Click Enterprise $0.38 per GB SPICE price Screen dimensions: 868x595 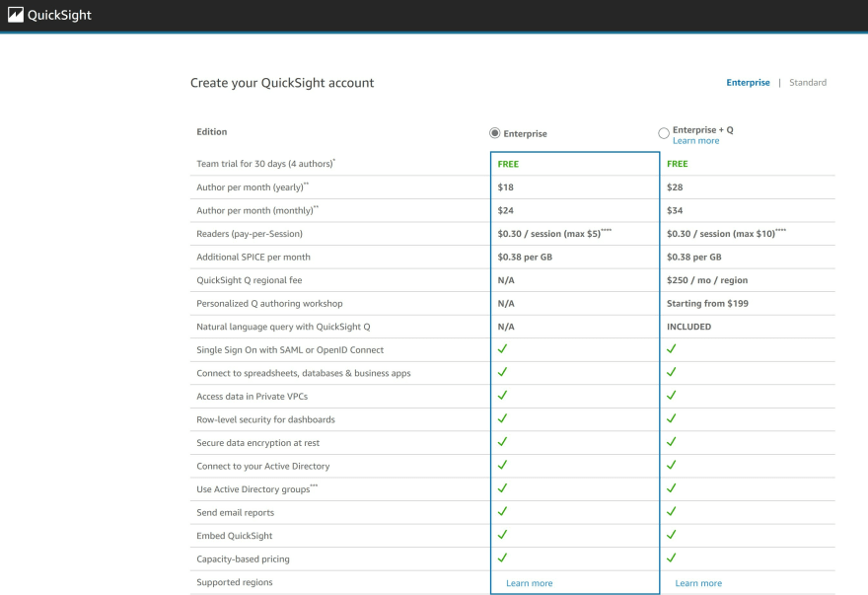(525, 258)
